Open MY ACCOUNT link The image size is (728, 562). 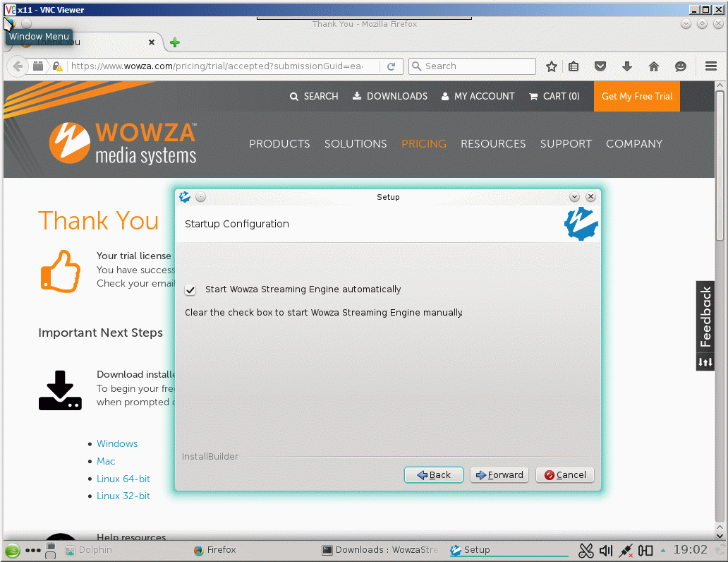(x=478, y=96)
